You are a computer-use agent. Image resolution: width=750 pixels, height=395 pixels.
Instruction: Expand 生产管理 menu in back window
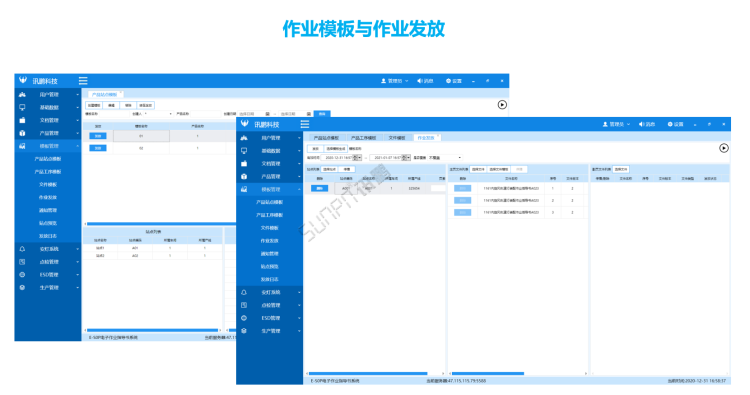(x=77, y=288)
